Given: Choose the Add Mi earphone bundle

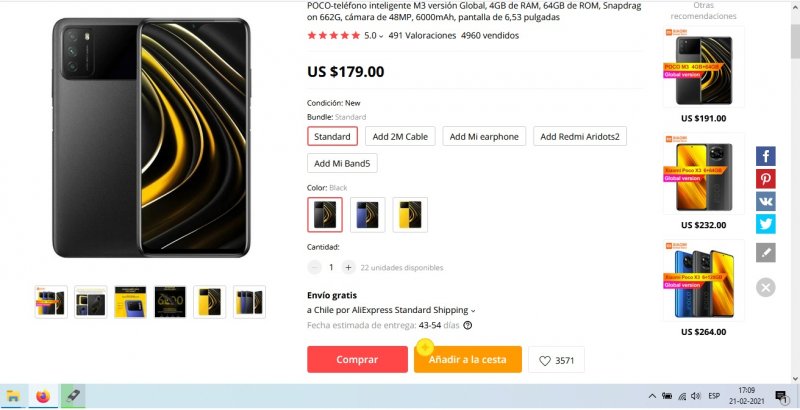Looking at the screenshot, I should pos(484,137).
